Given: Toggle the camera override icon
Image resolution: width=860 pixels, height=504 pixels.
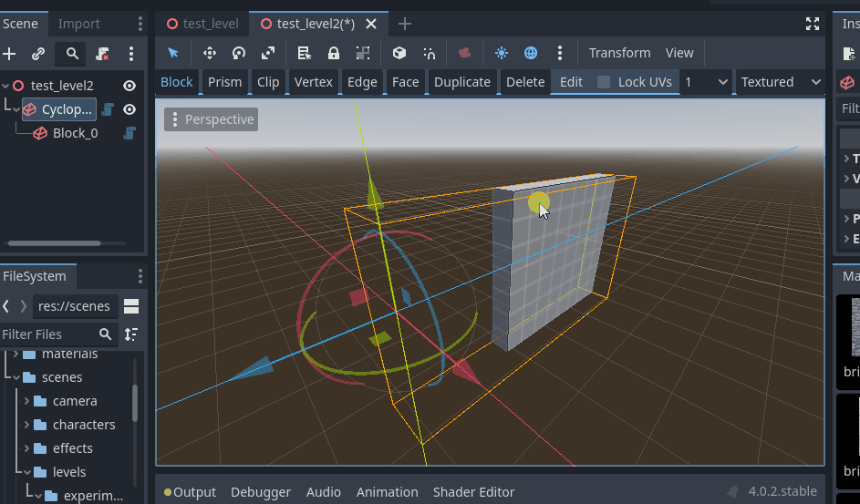Looking at the screenshot, I should click(x=464, y=53).
